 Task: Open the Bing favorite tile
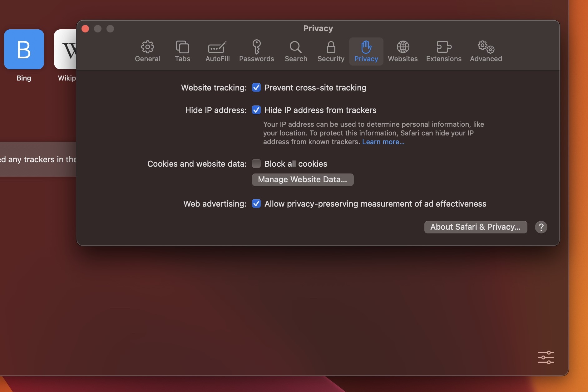(x=24, y=50)
